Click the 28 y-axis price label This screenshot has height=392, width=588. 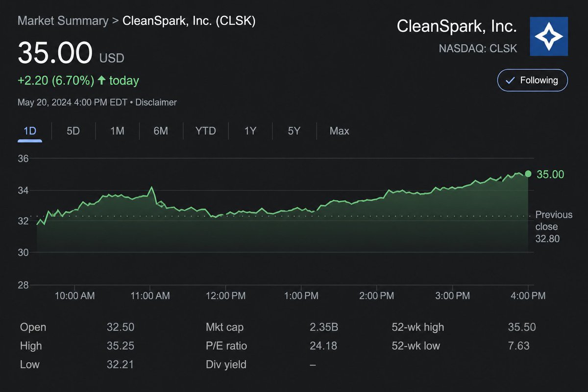24,286
